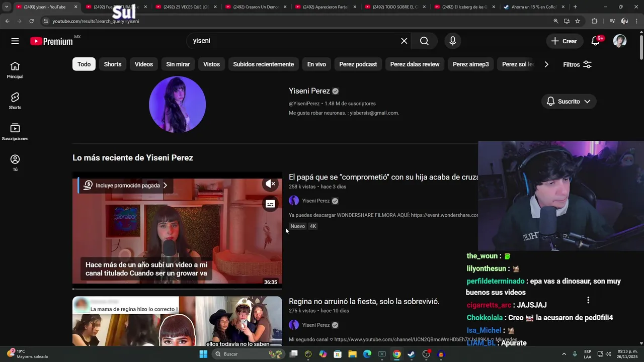Click the YouTube Premium logo
Screen dimensions: 644x362
pos(52,41)
